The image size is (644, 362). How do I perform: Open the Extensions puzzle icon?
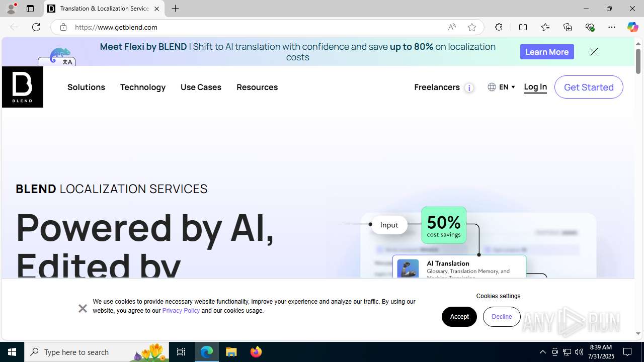click(499, 27)
